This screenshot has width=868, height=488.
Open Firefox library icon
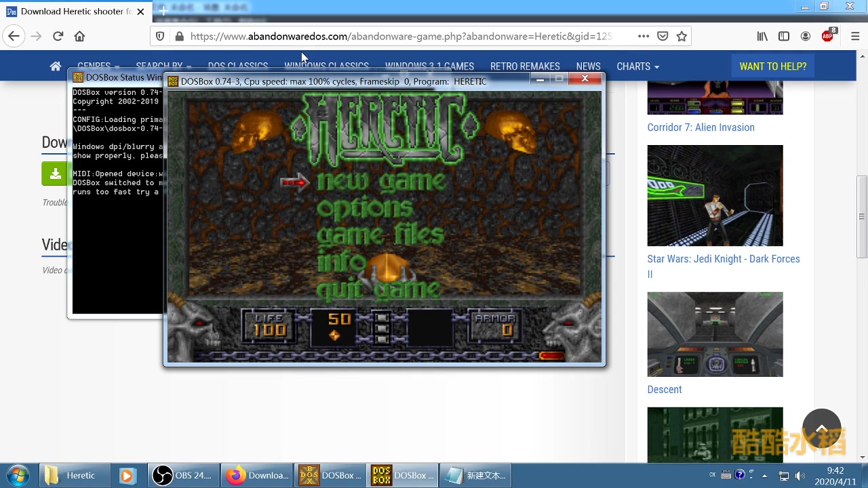coord(763,37)
